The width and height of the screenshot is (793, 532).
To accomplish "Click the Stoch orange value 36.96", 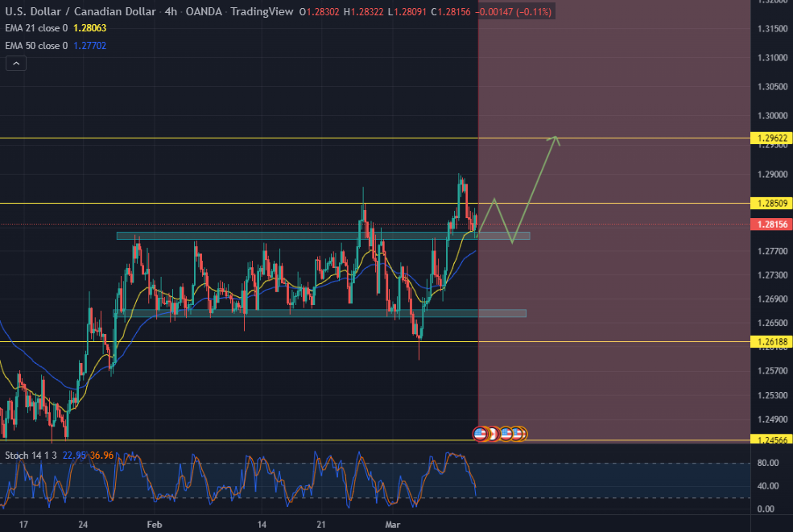I will click(101, 456).
